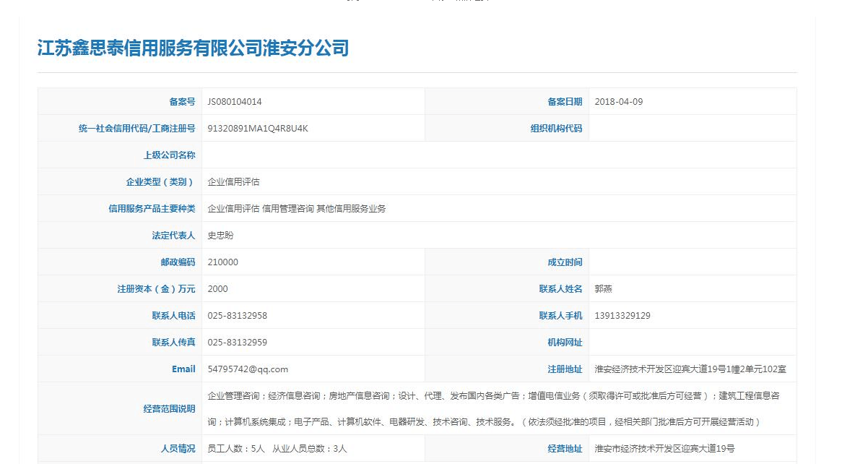Click the 人员情况 label
This screenshot has width=868, height=464.
178,449
